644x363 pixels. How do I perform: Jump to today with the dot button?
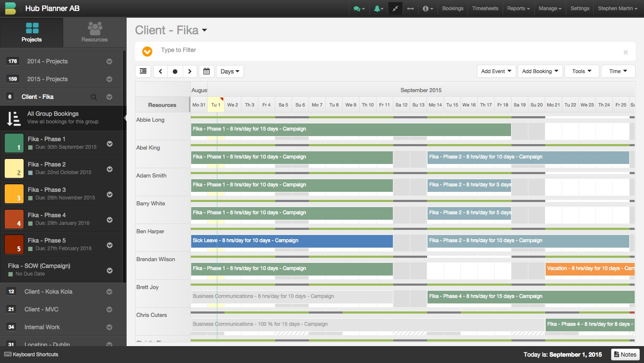click(x=175, y=71)
